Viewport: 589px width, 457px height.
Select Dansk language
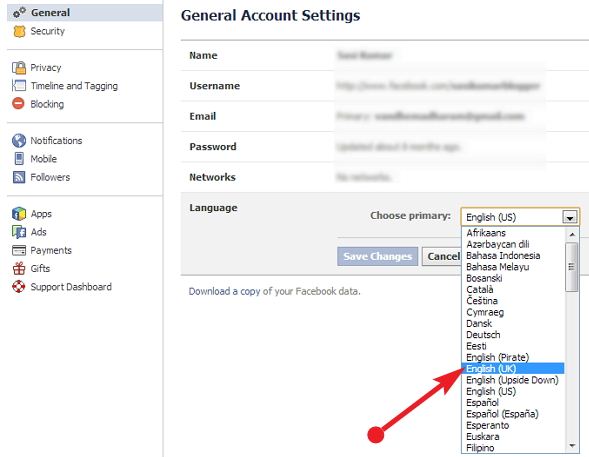pyautogui.click(x=512, y=323)
